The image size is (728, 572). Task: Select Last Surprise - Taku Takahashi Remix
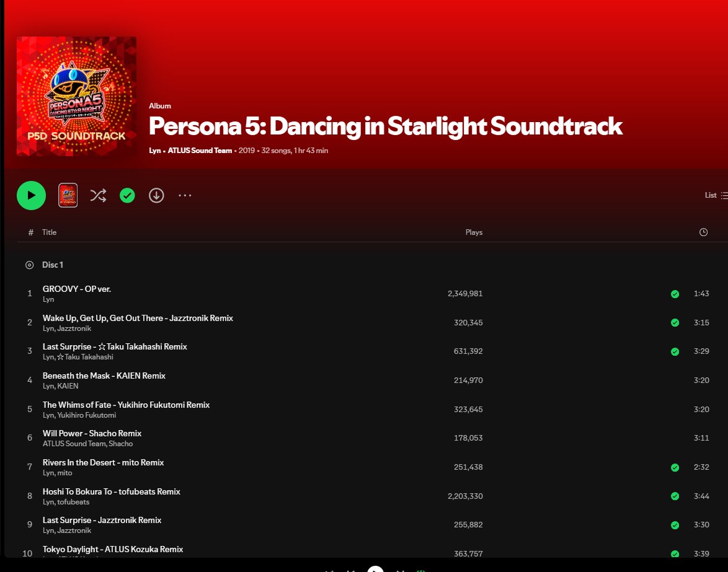click(115, 346)
